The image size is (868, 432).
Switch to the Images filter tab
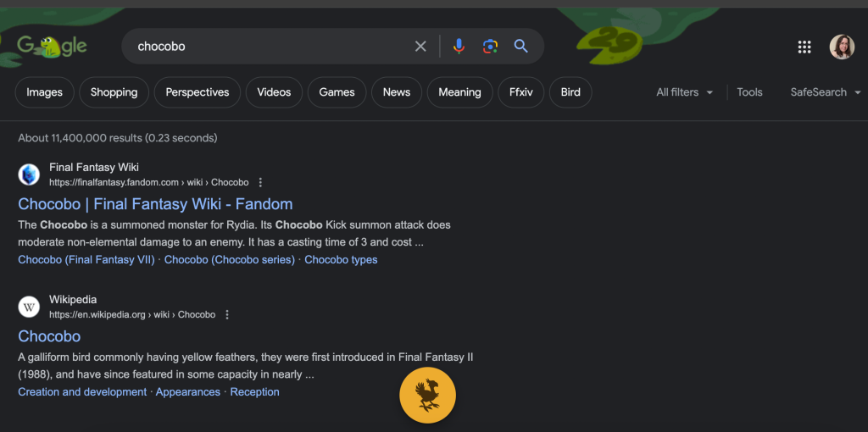point(44,92)
